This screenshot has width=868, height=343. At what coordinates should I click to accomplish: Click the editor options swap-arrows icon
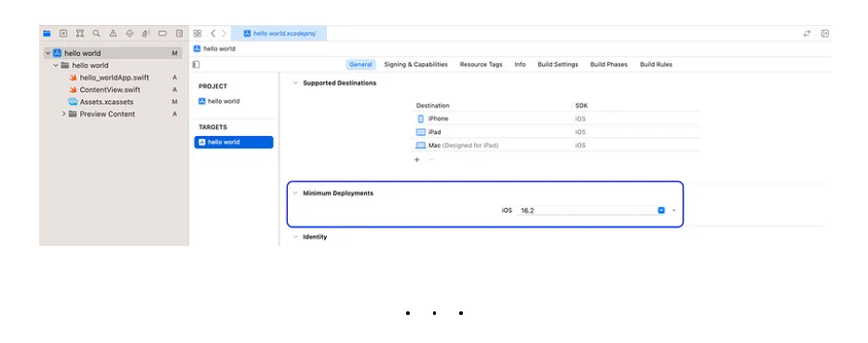(x=807, y=34)
